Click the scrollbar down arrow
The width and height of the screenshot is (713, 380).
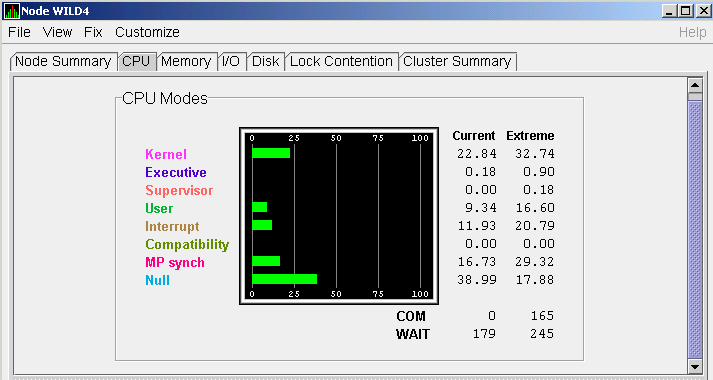tap(695, 366)
